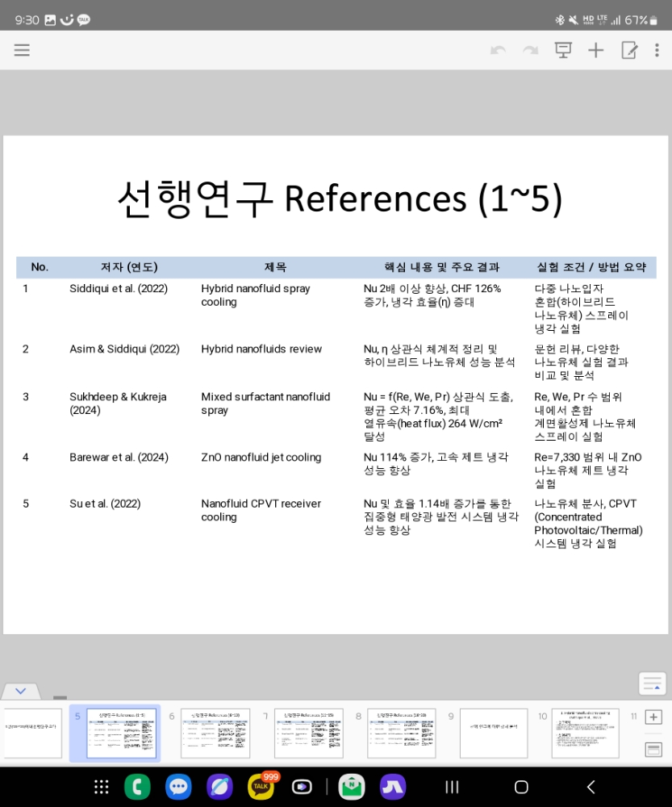Open the app drawer grid icon
Image resolution: width=672 pixels, height=807 pixels.
(x=102, y=787)
